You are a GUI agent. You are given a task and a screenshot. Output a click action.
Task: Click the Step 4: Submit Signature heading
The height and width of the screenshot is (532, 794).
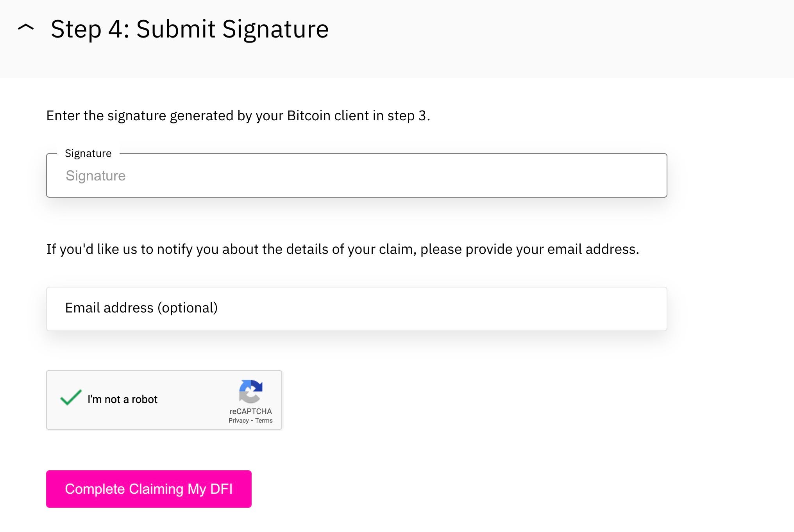click(190, 29)
